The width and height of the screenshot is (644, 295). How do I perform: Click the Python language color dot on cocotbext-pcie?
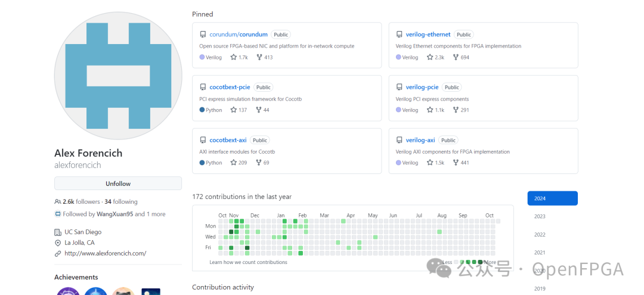(x=202, y=110)
